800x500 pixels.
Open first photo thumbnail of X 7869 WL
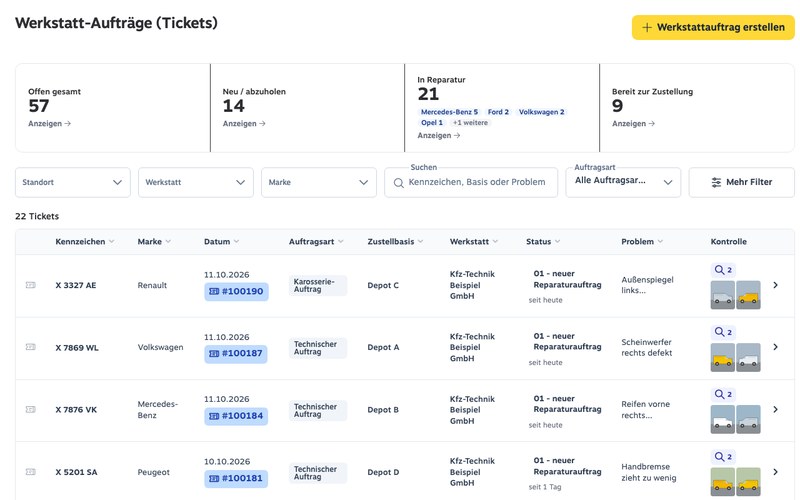722,357
